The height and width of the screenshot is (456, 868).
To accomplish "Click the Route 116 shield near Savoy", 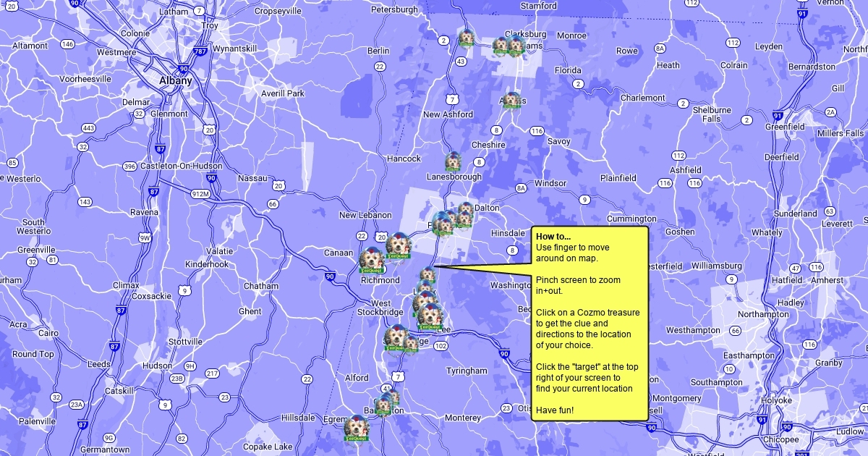I will [x=536, y=131].
